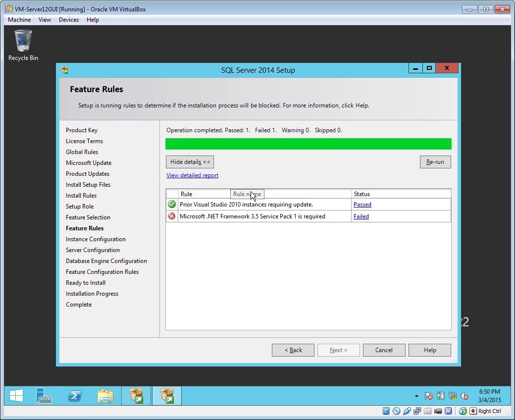
Task: Open the Passed status link
Action: point(362,205)
